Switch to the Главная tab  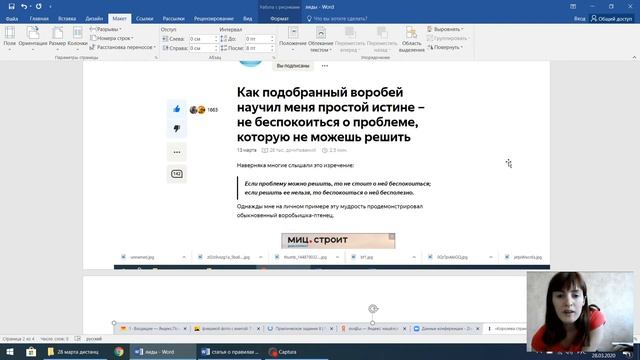[x=39, y=18]
